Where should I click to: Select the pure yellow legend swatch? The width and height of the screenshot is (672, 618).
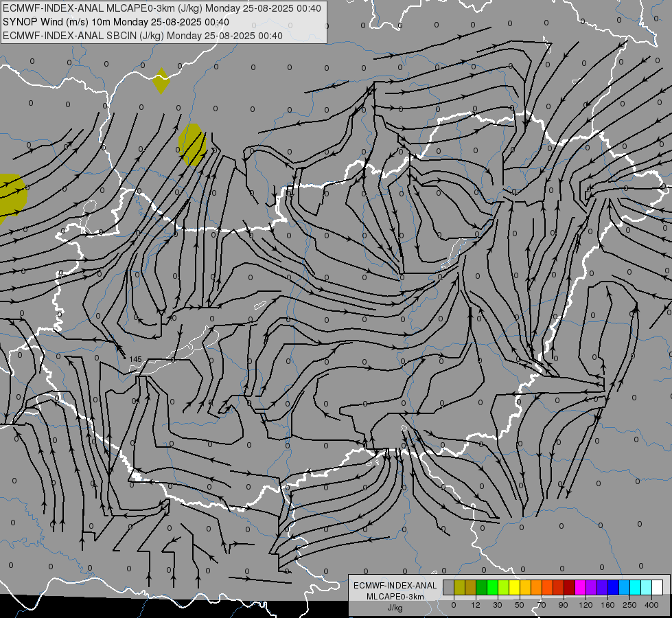[515, 587]
